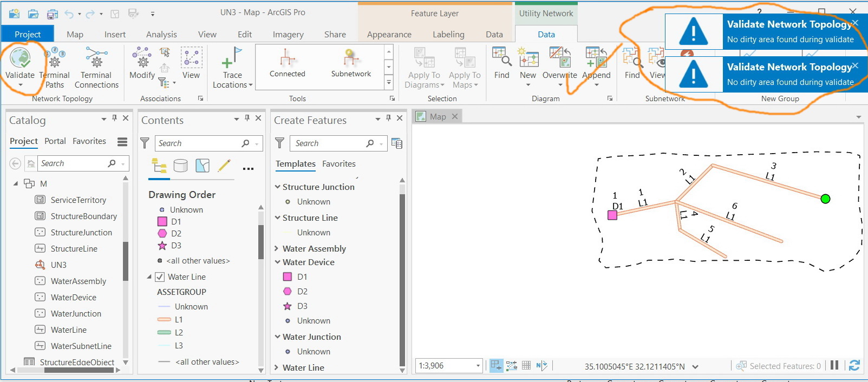Screen dimensions: 868x382
Task: Open Terminal Paths tool
Action: (55, 67)
